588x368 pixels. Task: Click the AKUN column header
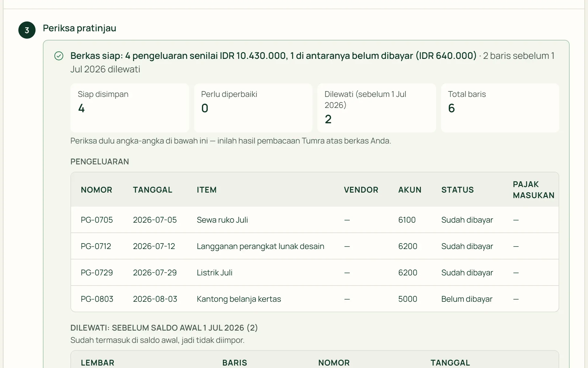[410, 190]
